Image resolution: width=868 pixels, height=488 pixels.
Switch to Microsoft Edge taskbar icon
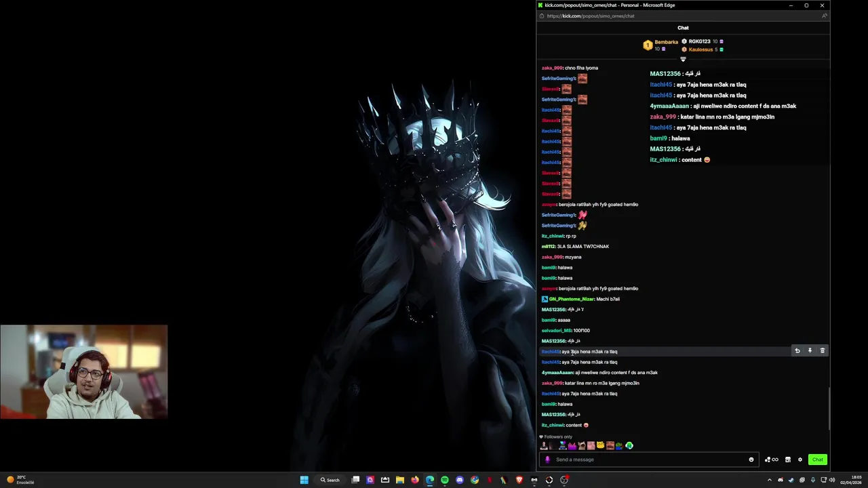coord(430,480)
